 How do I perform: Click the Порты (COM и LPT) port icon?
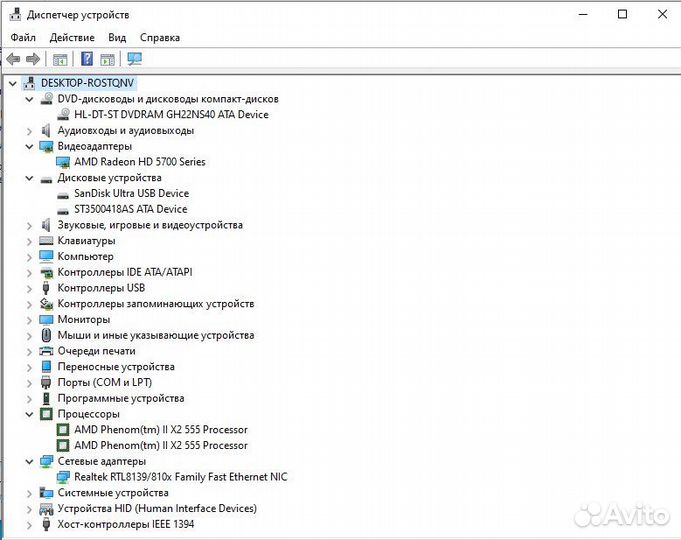(46, 382)
